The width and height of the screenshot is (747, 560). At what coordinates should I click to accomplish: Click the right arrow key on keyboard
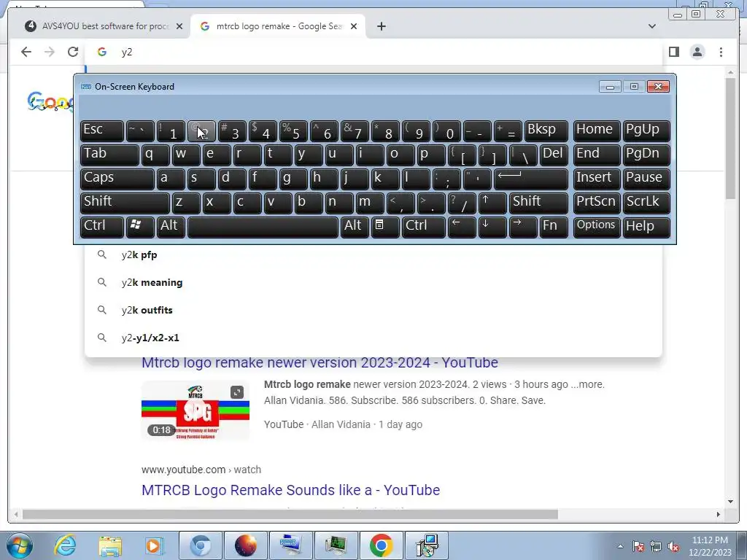click(522, 227)
